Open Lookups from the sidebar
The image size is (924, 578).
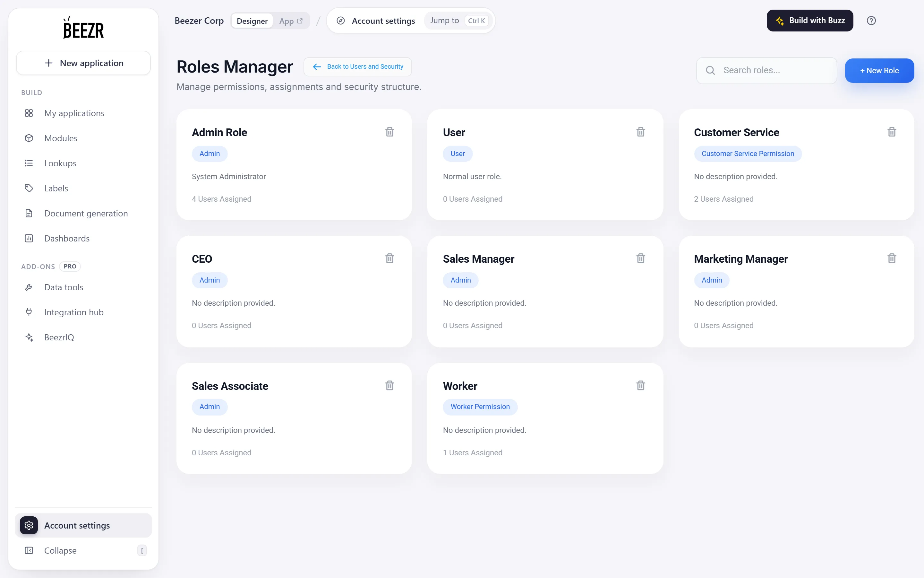pos(83,163)
